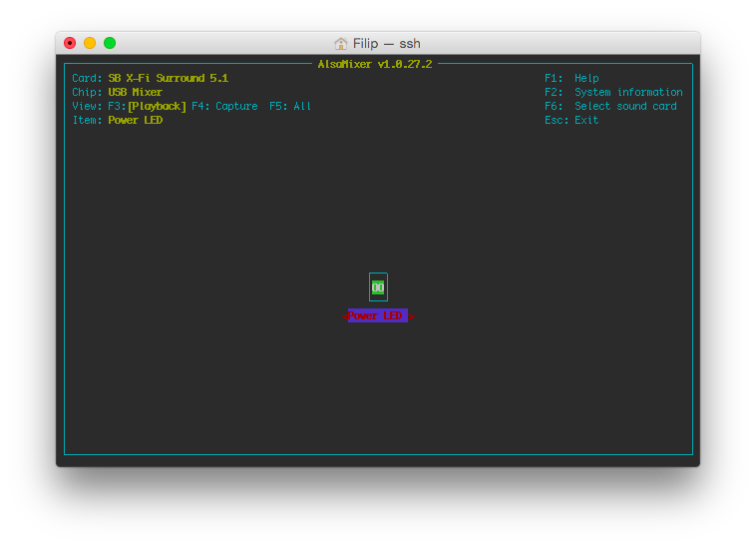This screenshot has width=756, height=547.
Task: Click the Filip — ssh window title
Action: tap(387, 43)
